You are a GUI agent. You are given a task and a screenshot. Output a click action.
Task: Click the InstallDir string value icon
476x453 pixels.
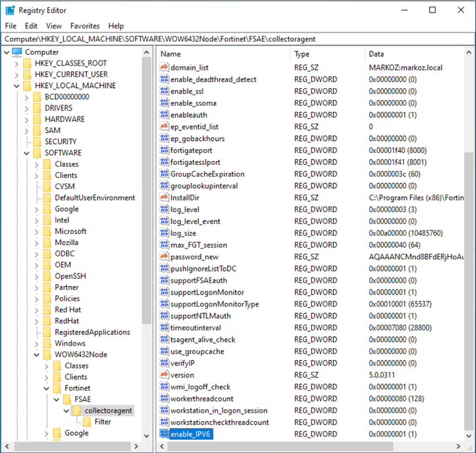(x=164, y=197)
